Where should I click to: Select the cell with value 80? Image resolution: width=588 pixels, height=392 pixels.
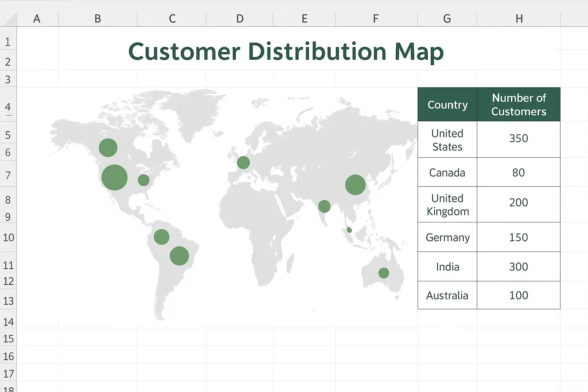pyautogui.click(x=519, y=173)
